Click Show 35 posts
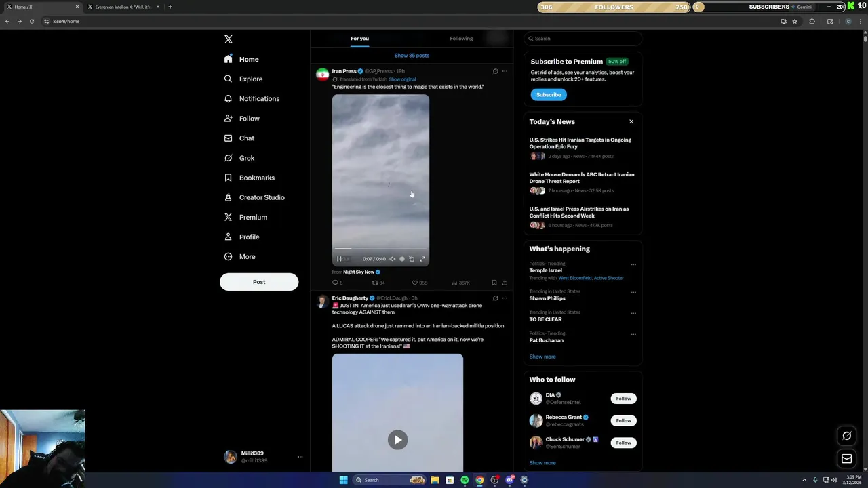The height and width of the screenshot is (488, 868). (x=412, y=56)
